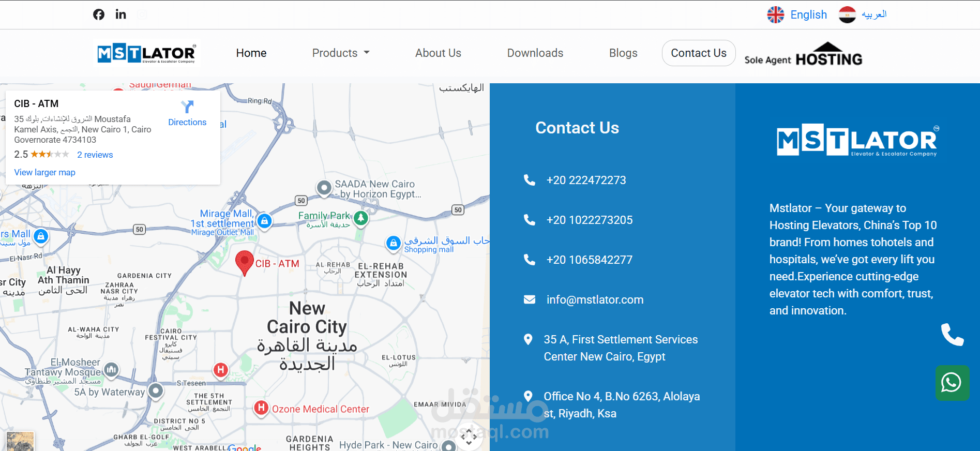Select the Family Park green marker
980x451 pixels.
[x=361, y=218]
